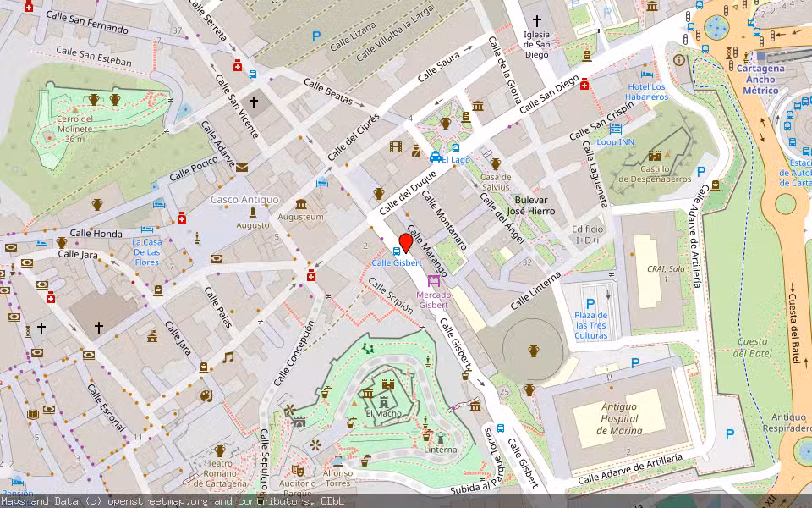Click the Loop INN hotel label
This screenshot has height=508, width=812.
click(615, 142)
